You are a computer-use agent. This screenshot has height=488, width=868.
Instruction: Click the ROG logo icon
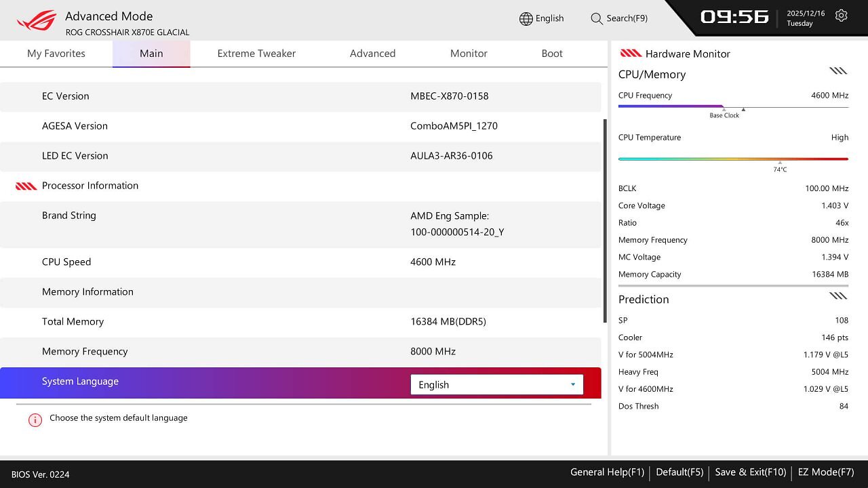(37, 20)
